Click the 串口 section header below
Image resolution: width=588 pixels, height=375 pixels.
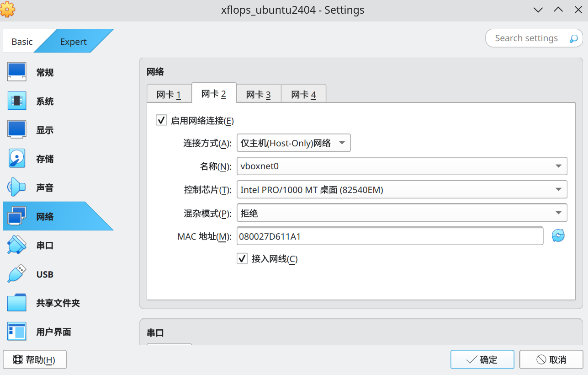pos(155,332)
